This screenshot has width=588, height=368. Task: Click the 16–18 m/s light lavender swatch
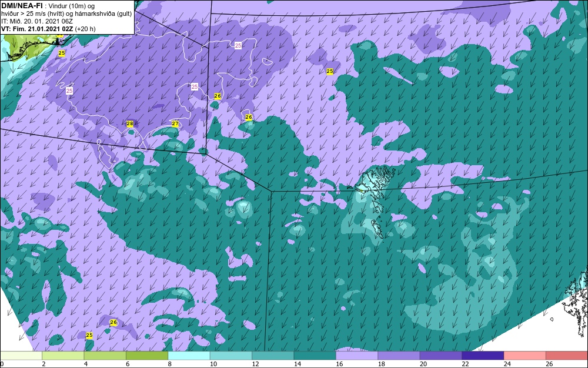(x=357, y=356)
